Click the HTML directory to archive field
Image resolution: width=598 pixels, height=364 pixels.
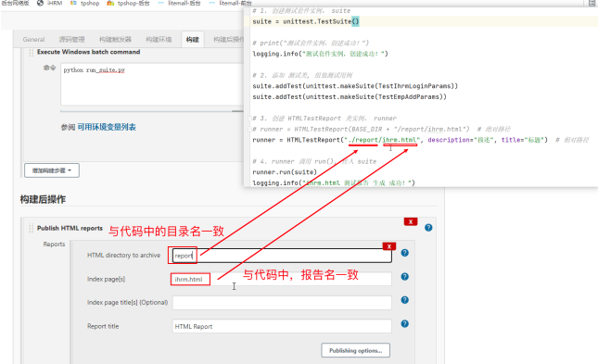[282, 256]
